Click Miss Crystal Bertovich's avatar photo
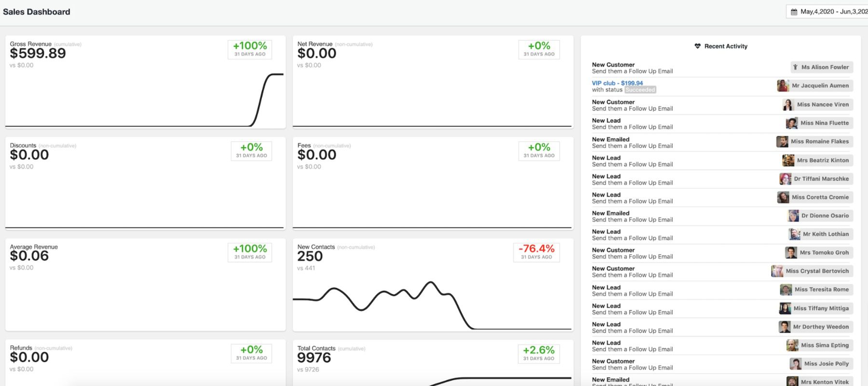This screenshot has height=386, width=868. (777, 271)
